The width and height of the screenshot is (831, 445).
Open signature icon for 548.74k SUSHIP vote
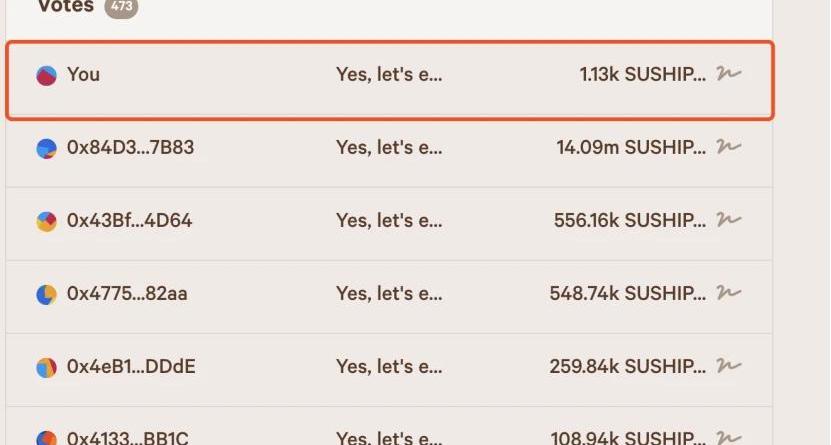pyautogui.click(x=728, y=293)
